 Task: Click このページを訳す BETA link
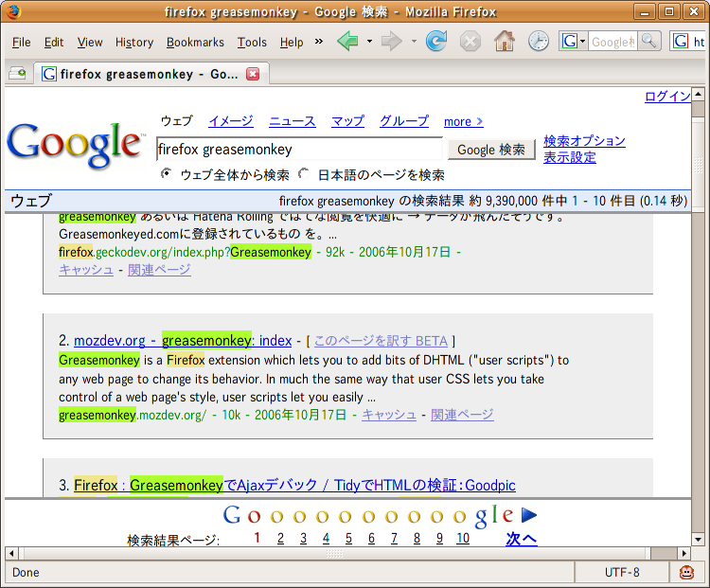(x=381, y=341)
